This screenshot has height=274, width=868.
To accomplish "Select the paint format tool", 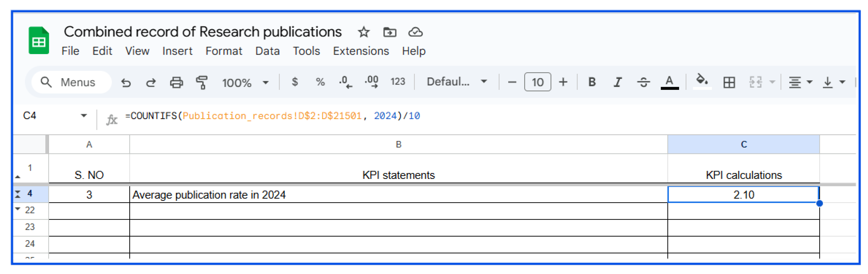I will [201, 82].
